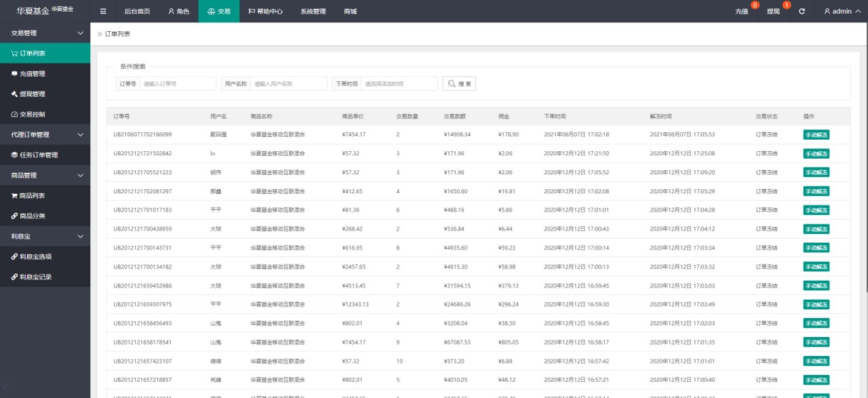Viewport: 868px width, 398px height.
Task: Click the 华夏基金 logo
Action: pos(45,11)
